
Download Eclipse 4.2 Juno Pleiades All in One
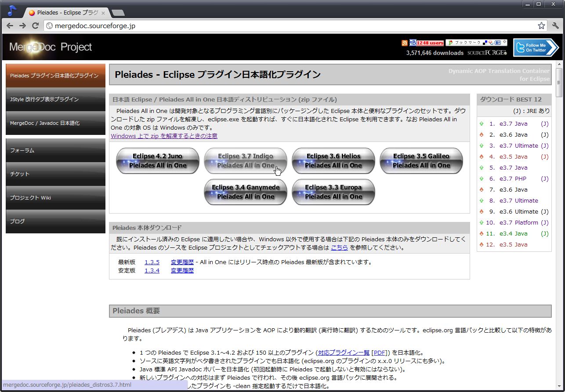[157, 161]
